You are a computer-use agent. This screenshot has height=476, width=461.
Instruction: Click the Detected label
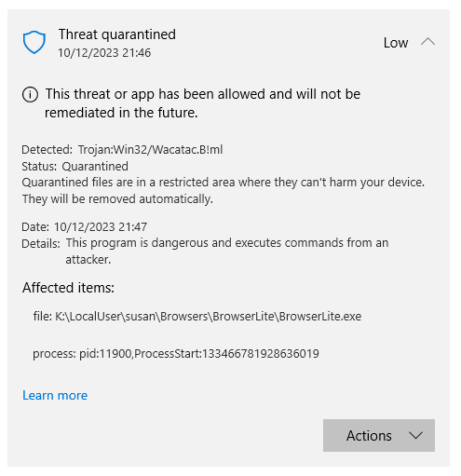47,150
